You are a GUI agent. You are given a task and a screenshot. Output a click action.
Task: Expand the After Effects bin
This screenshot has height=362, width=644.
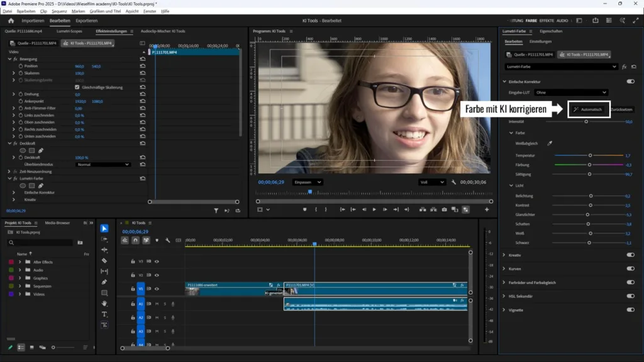pos(19,261)
